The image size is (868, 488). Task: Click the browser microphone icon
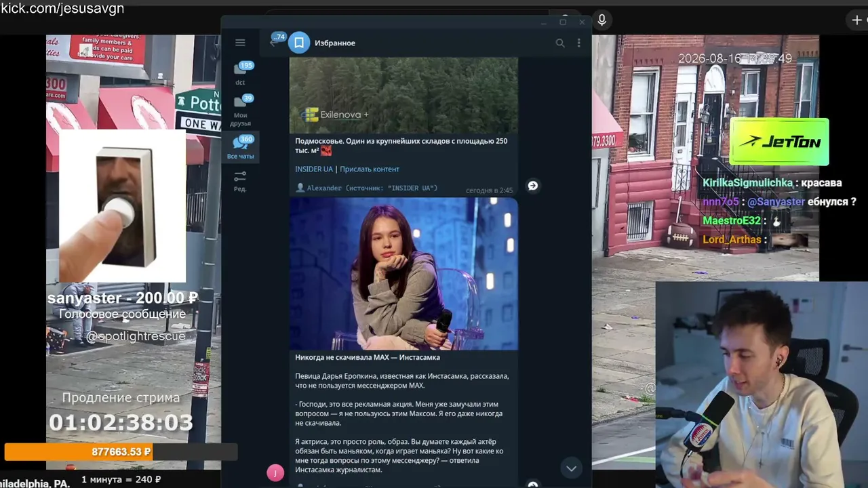click(x=601, y=20)
